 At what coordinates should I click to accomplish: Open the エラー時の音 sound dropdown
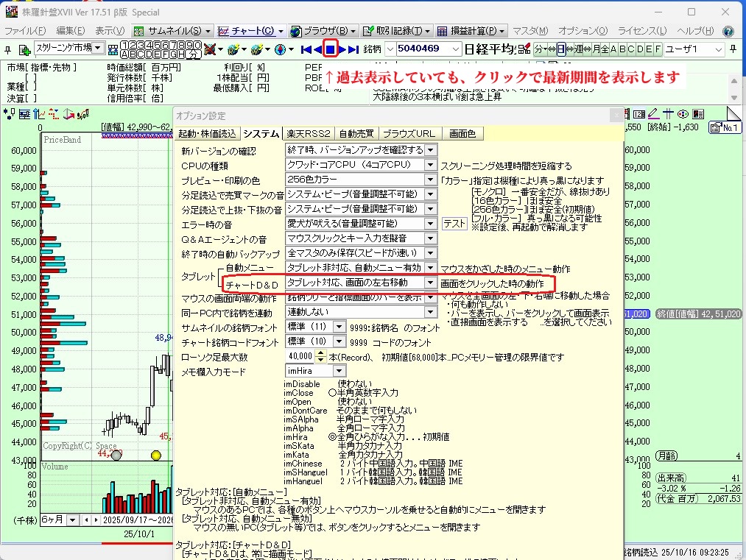430,223
